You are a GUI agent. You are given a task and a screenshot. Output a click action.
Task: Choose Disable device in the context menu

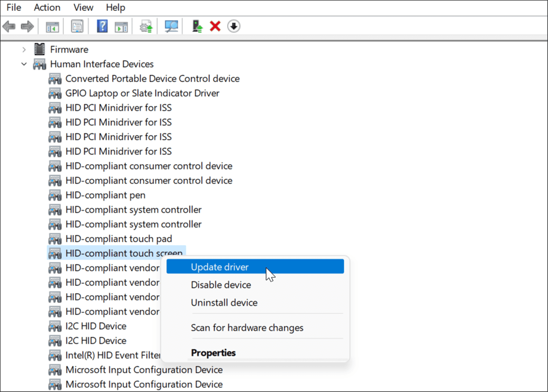[221, 285]
